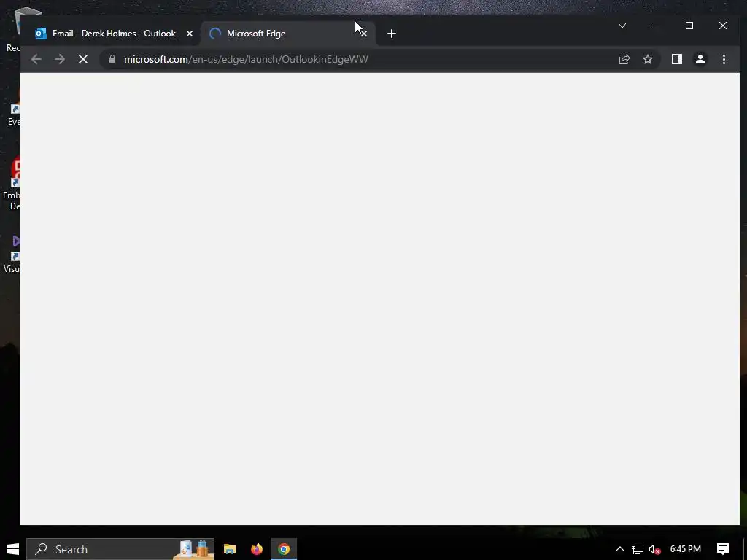This screenshot has height=560, width=747.
Task: Toggle the browser side panel
Action: (676, 59)
